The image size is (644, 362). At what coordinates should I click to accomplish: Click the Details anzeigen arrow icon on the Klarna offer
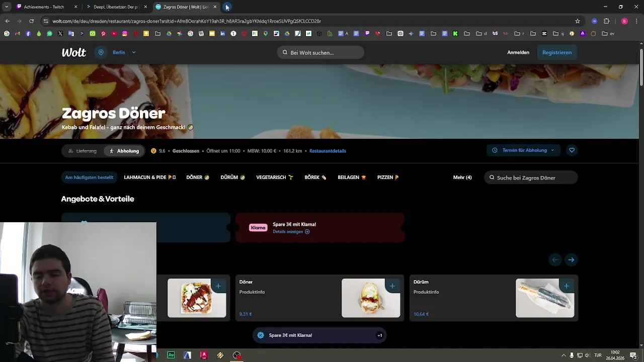[x=307, y=232]
